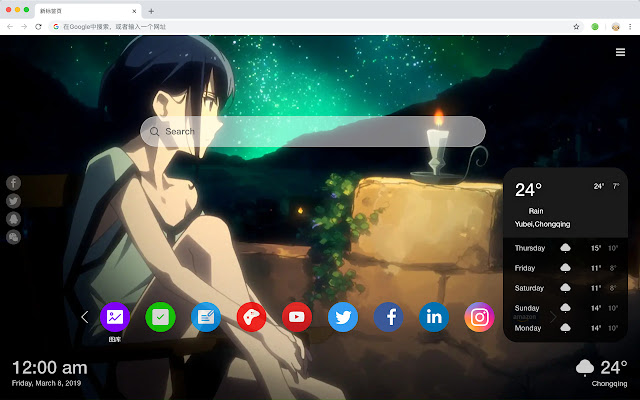The height and width of the screenshot is (400, 640).
Task: Click the Twitter share icon in left sidebar
Action: (13, 201)
